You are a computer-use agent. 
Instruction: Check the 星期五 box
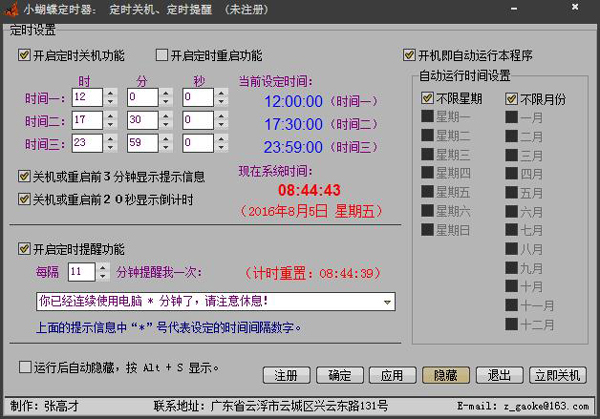[427, 191]
